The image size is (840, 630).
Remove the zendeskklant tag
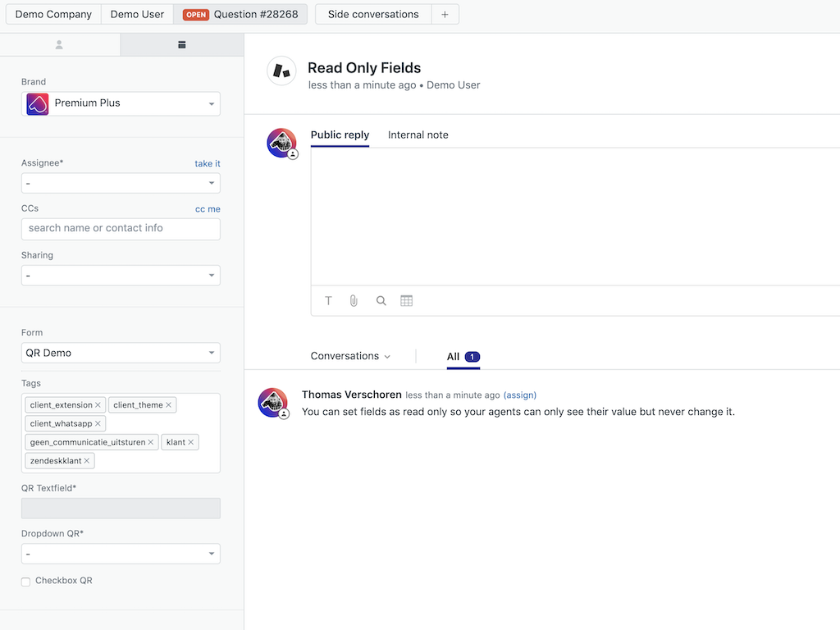coord(87,461)
